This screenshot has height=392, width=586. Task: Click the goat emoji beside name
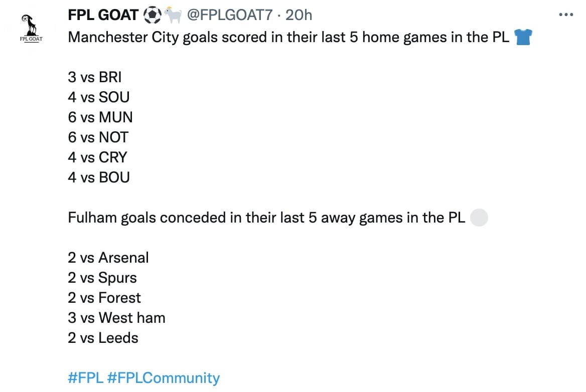click(x=173, y=16)
